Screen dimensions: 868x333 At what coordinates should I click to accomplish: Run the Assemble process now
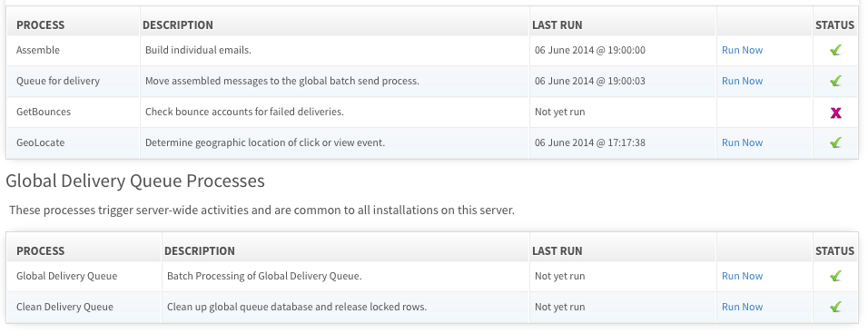click(x=742, y=50)
